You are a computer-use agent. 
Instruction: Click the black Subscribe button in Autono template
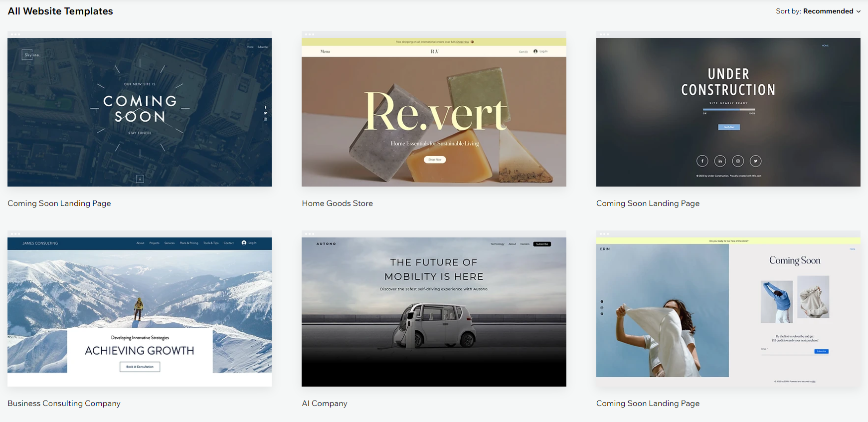click(542, 244)
